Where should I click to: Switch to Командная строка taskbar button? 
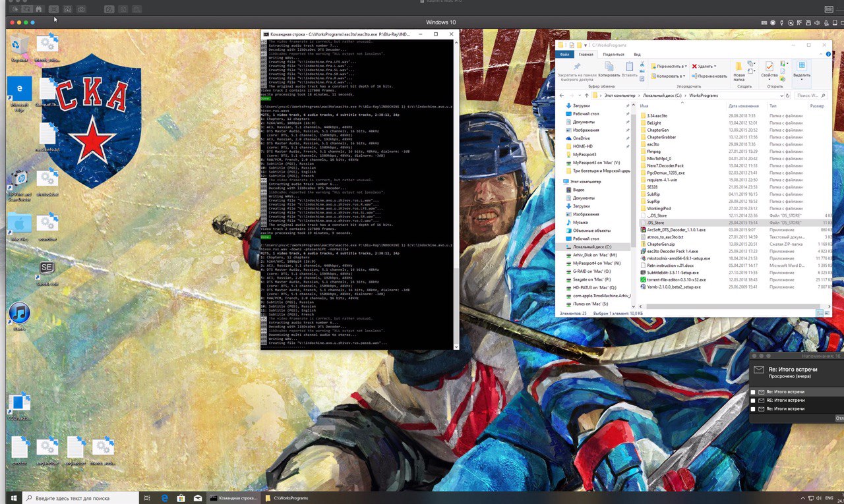233,498
